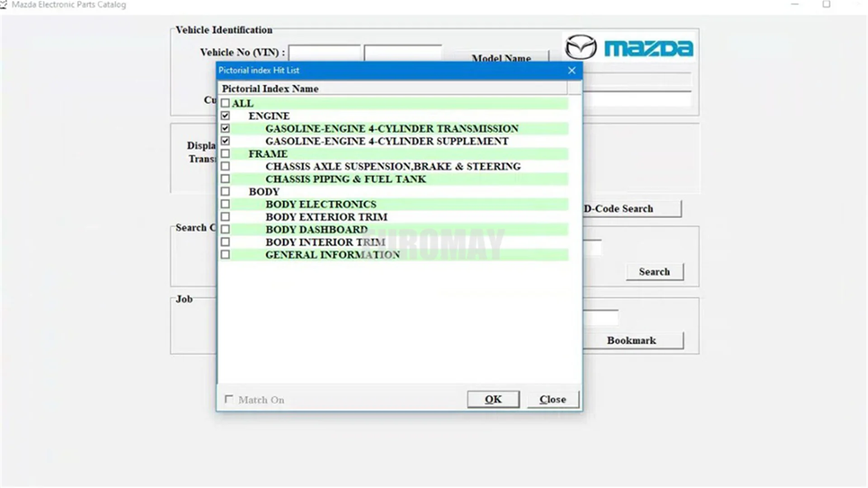Click the Pictorial Index Name column header
Screen dimensions: 868x488
(392, 89)
